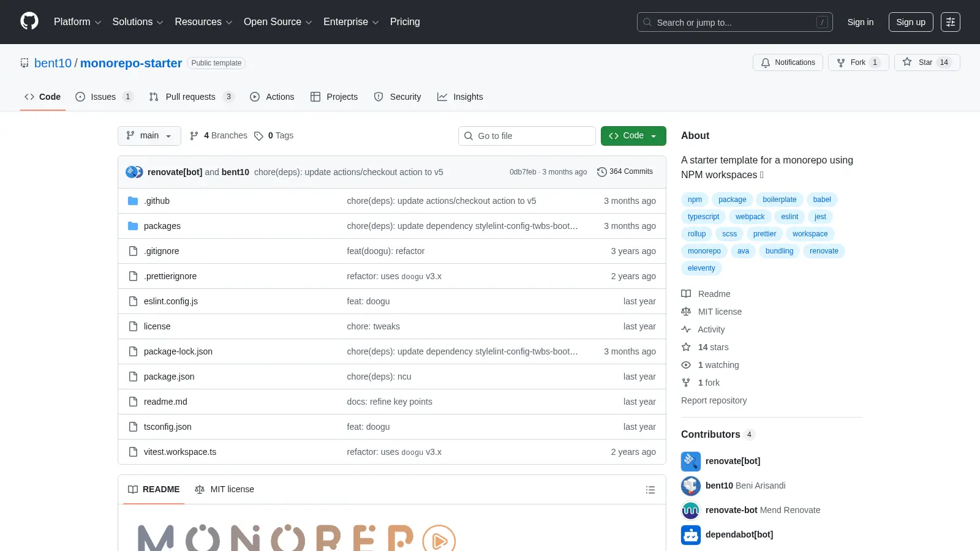
Task: Open the Projects tab
Action: (x=334, y=97)
